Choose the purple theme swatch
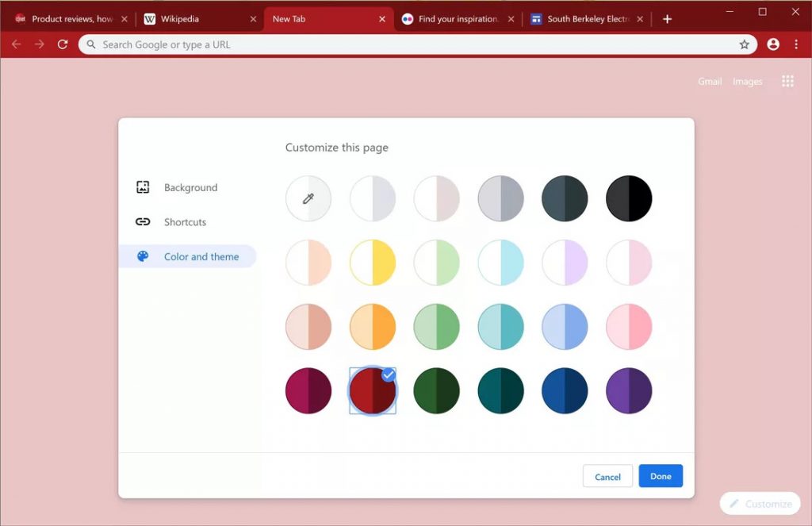 629,390
